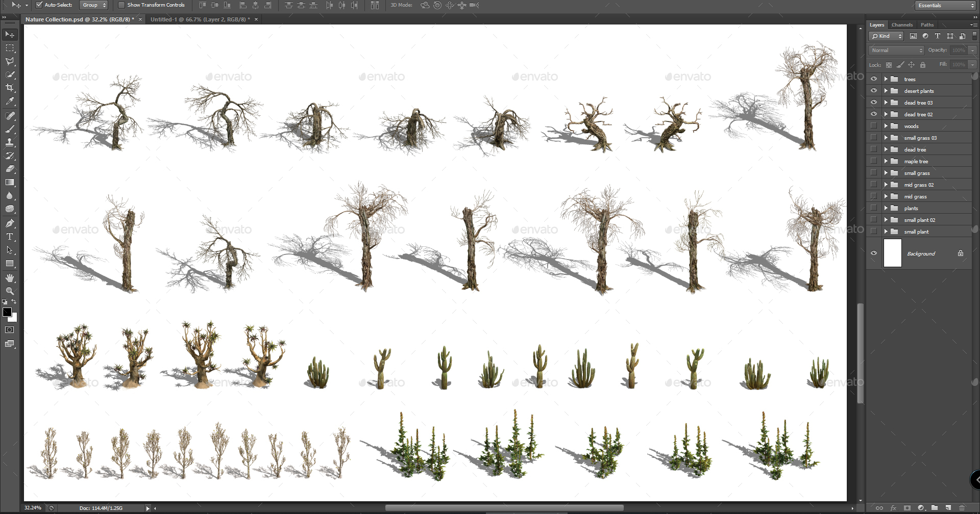Filter layers by pixel layers icon
This screenshot has width=980, height=514.
pos(913,36)
